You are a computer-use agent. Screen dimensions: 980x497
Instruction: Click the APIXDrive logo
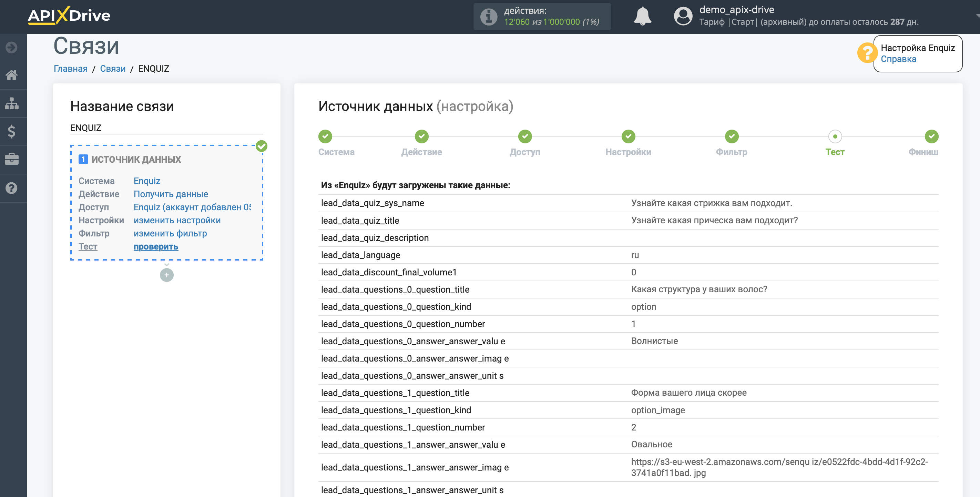69,16
